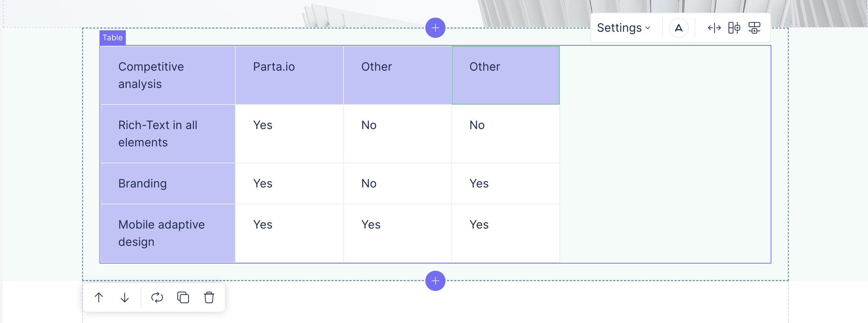
Task: Move block up with the up arrow
Action: pyautogui.click(x=99, y=298)
